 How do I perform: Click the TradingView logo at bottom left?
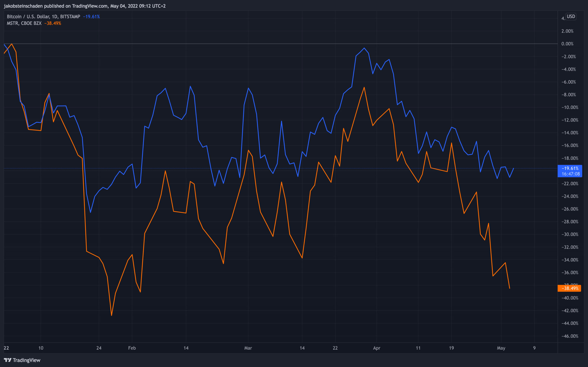point(22,360)
